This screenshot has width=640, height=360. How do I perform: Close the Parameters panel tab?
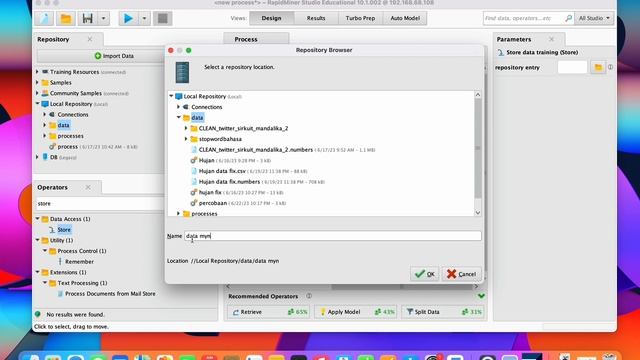click(551, 39)
